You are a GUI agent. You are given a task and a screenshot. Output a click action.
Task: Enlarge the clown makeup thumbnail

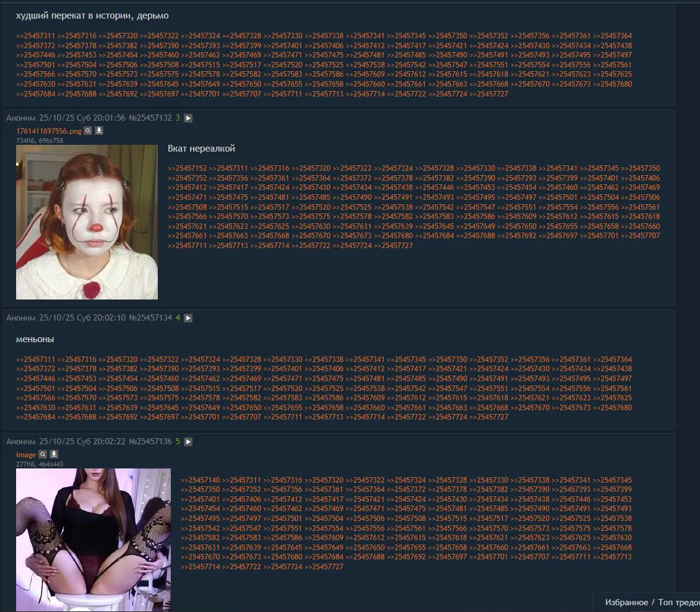87,222
